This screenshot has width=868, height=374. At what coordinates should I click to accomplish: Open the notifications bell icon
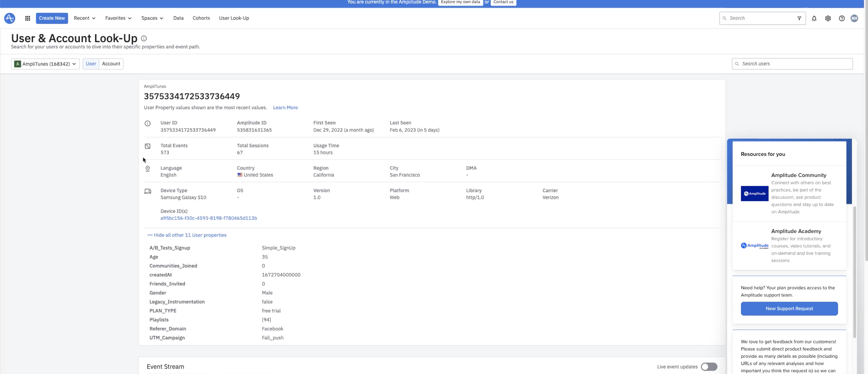coord(814,18)
